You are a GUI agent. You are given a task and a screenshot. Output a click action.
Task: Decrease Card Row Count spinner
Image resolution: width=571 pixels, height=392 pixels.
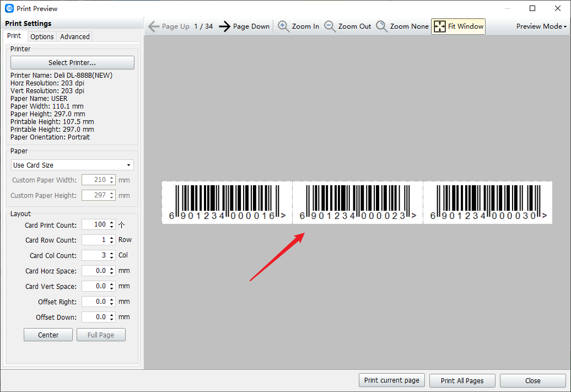point(112,243)
